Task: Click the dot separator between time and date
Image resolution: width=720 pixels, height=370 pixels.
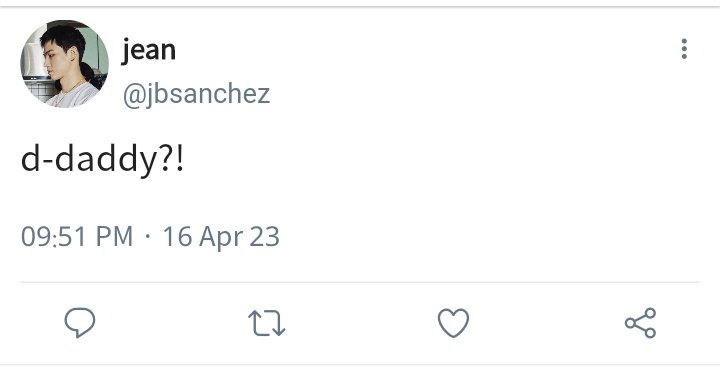Action: tap(147, 237)
